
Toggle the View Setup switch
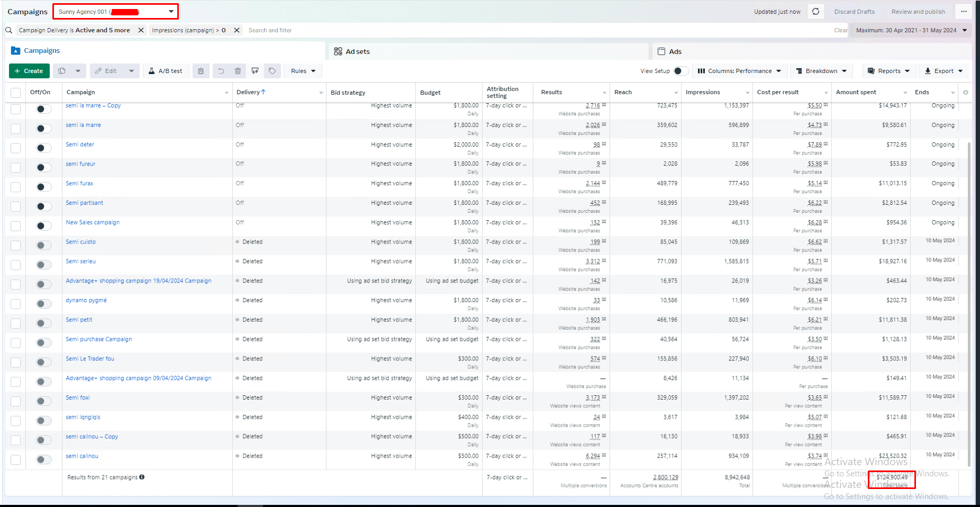click(681, 71)
